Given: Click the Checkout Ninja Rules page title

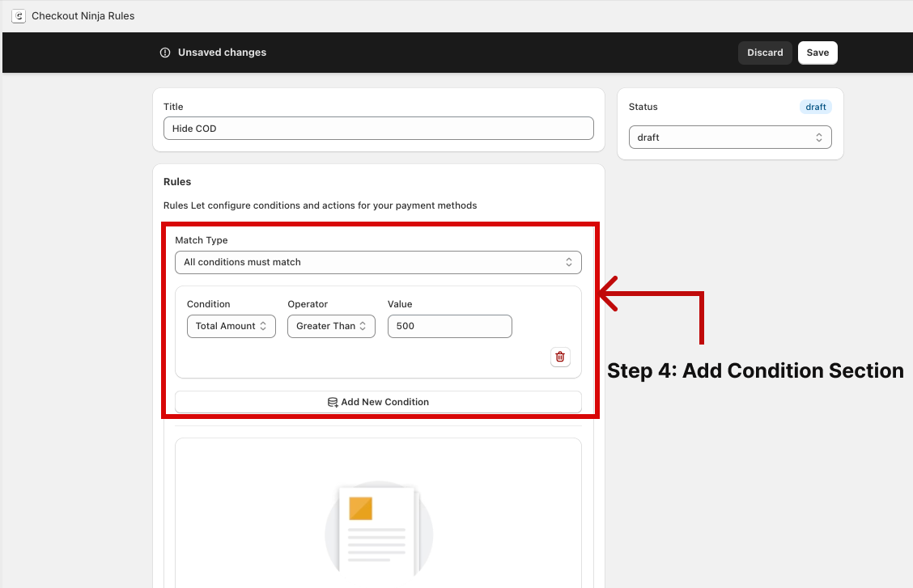Looking at the screenshot, I should (x=83, y=16).
